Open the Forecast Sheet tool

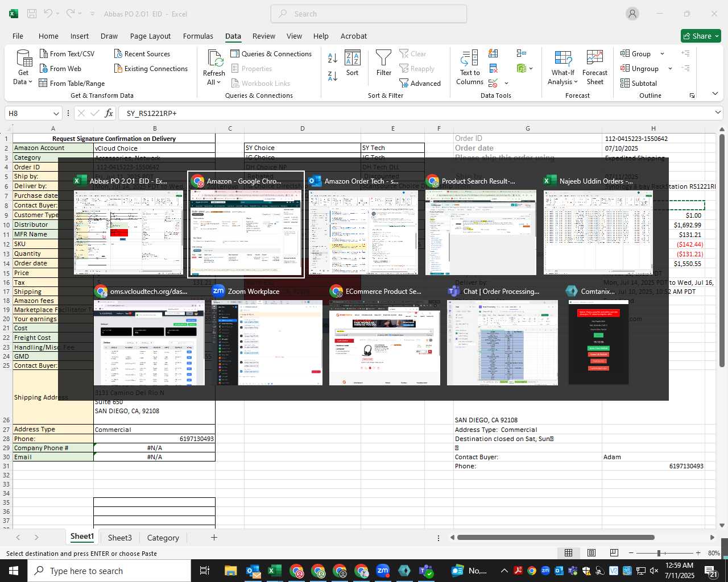click(x=595, y=68)
